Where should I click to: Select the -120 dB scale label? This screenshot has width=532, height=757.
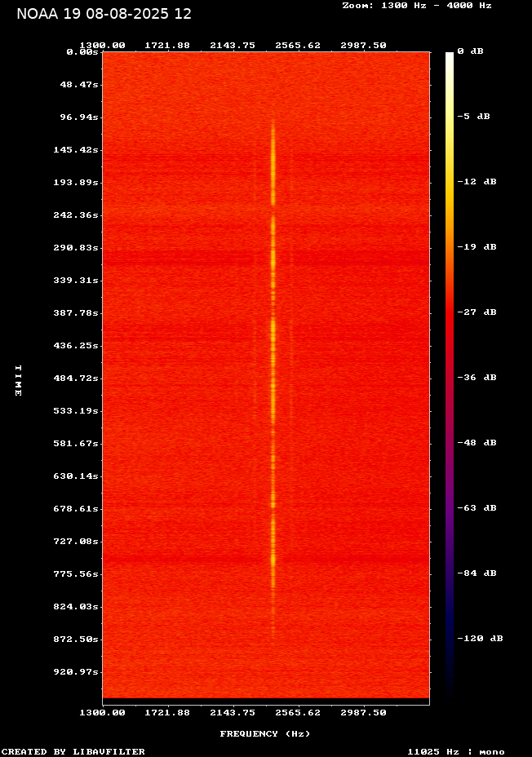coord(479,639)
